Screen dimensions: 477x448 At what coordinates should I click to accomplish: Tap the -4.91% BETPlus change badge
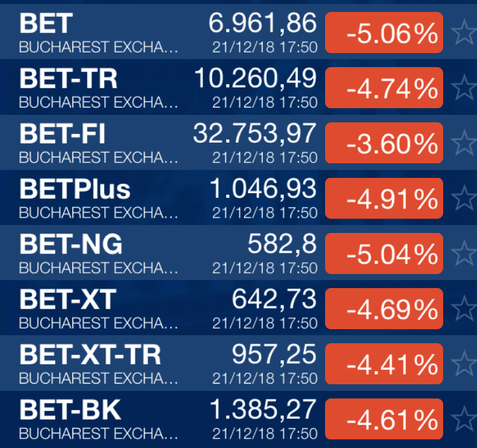384,198
